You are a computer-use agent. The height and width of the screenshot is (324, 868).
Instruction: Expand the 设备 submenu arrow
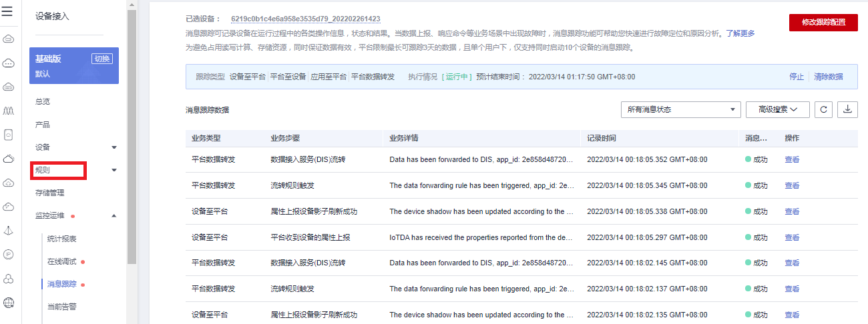[114, 147]
